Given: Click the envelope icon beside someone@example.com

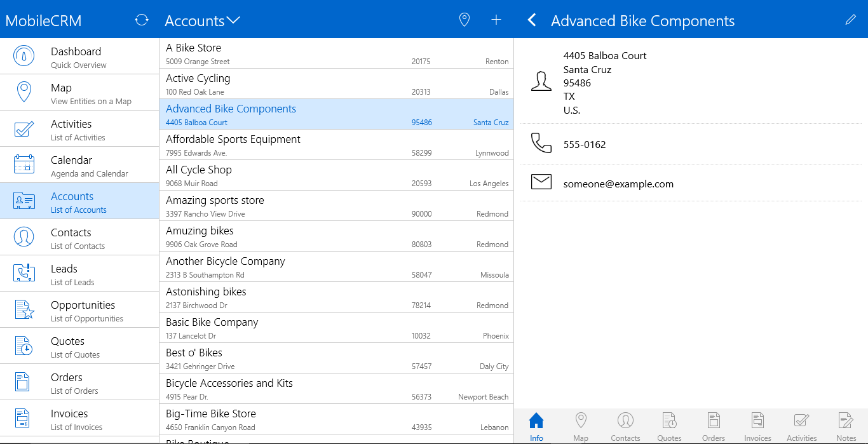Looking at the screenshot, I should click(x=541, y=182).
